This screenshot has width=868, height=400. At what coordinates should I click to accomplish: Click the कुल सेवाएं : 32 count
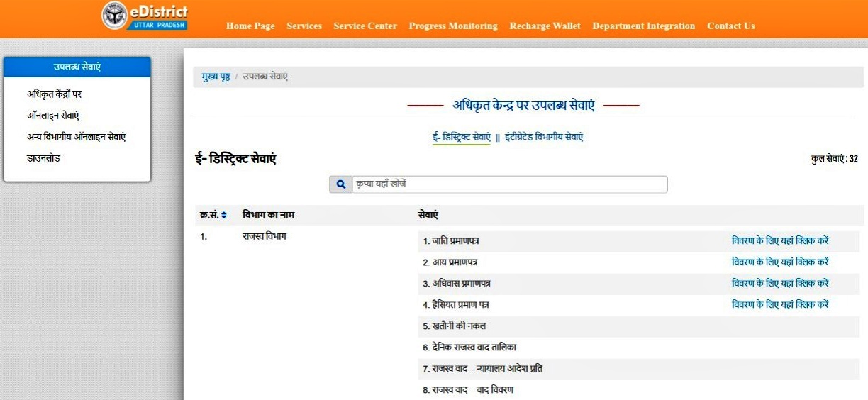[x=835, y=159]
